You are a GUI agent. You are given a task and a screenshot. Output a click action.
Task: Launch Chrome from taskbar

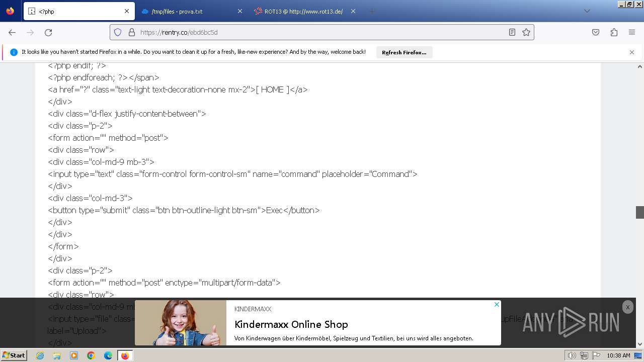pyautogui.click(x=91, y=355)
